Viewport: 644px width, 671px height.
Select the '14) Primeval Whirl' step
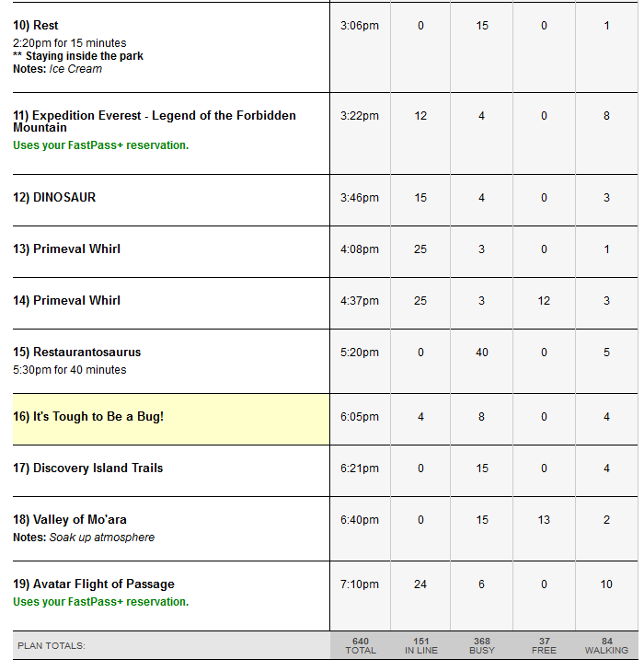click(67, 300)
